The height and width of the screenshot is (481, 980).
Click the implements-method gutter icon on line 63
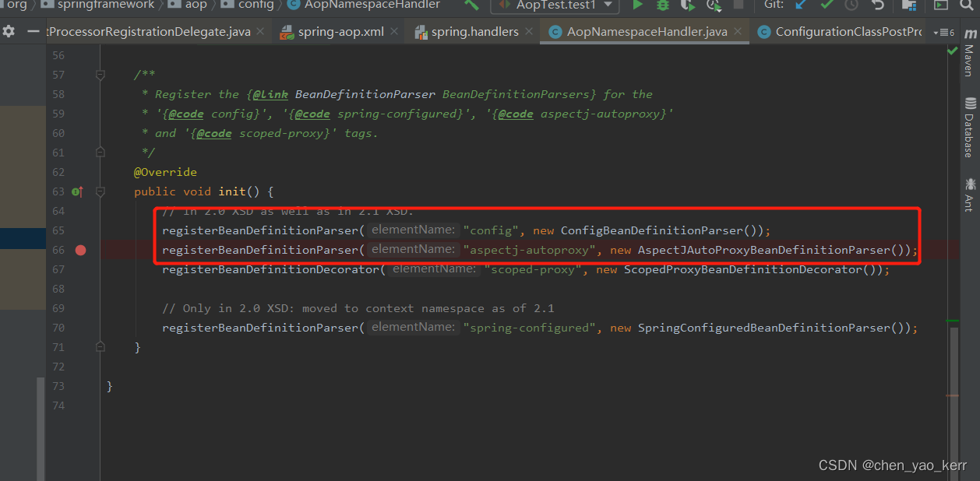(77, 191)
